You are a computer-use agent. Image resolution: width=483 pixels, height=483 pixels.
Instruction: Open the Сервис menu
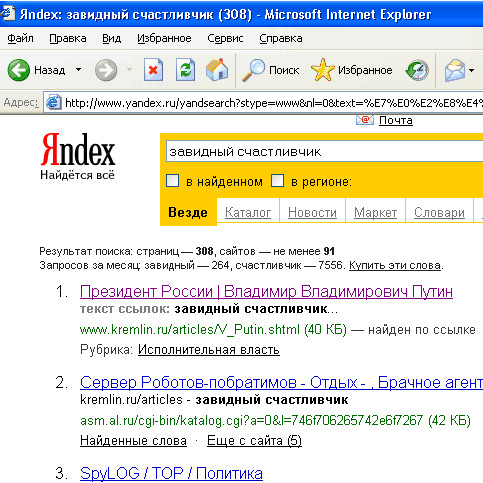point(225,38)
